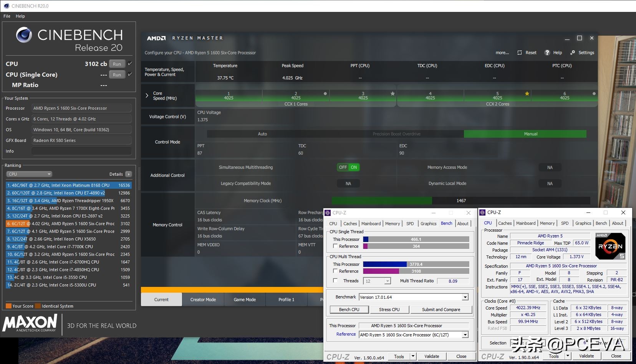
Task: Click the Cinebench logo icon
Action: tap(24, 35)
